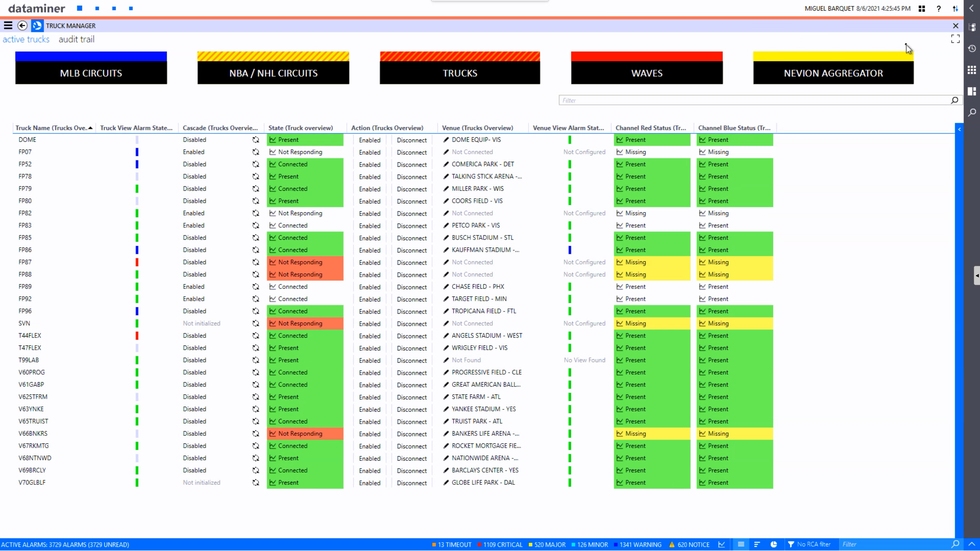Edit venue pencil icon for YANKEE STADIUM

pyautogui.click(x=446, y=409)
